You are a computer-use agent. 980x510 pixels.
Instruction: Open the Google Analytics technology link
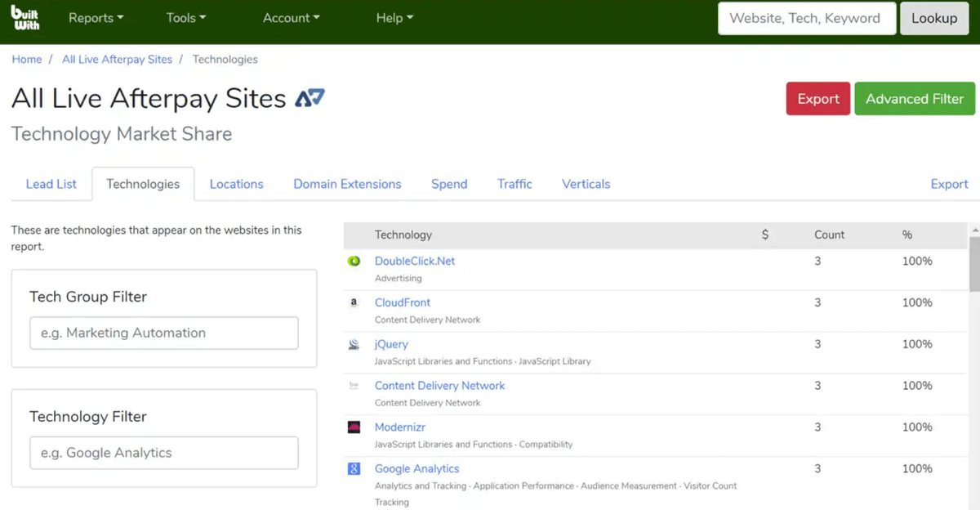(417, 469)
